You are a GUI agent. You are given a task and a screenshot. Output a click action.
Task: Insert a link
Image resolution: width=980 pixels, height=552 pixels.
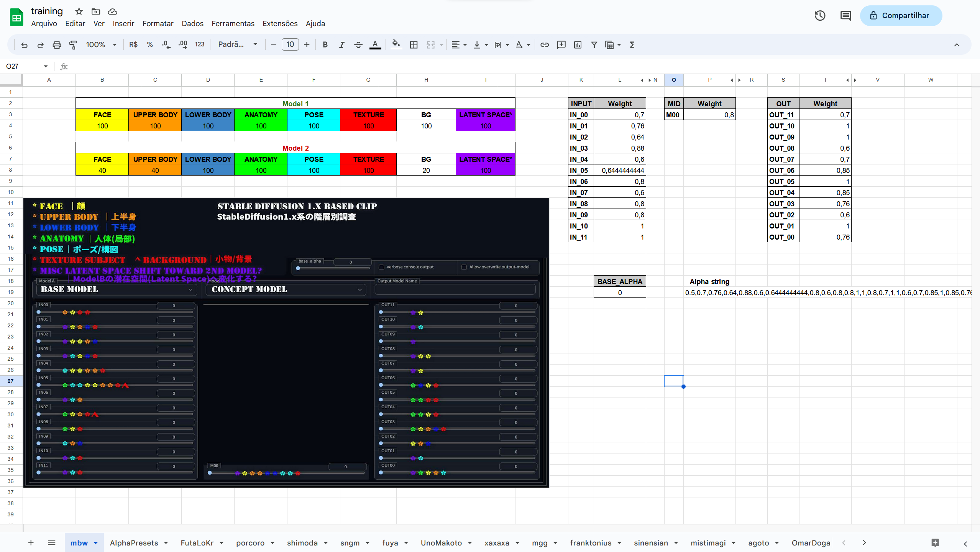coord(544,45)
